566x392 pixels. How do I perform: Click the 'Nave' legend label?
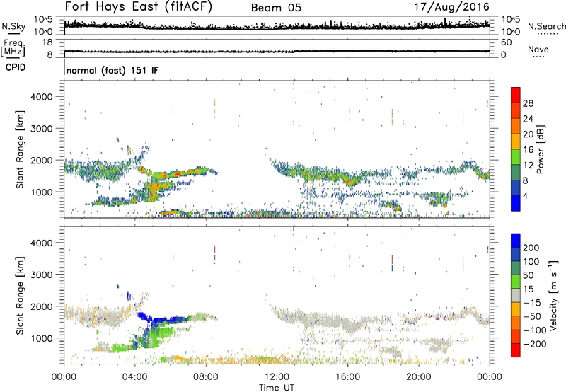538,49
